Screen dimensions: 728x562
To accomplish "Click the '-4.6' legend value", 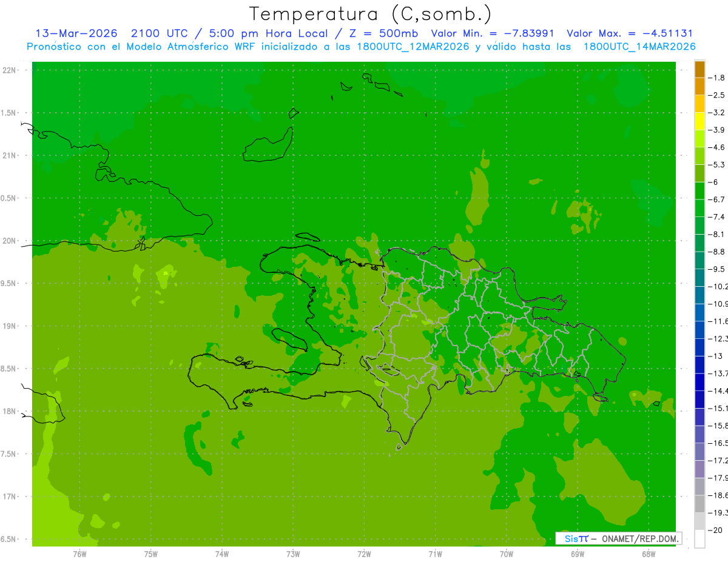I will point(716,147).
